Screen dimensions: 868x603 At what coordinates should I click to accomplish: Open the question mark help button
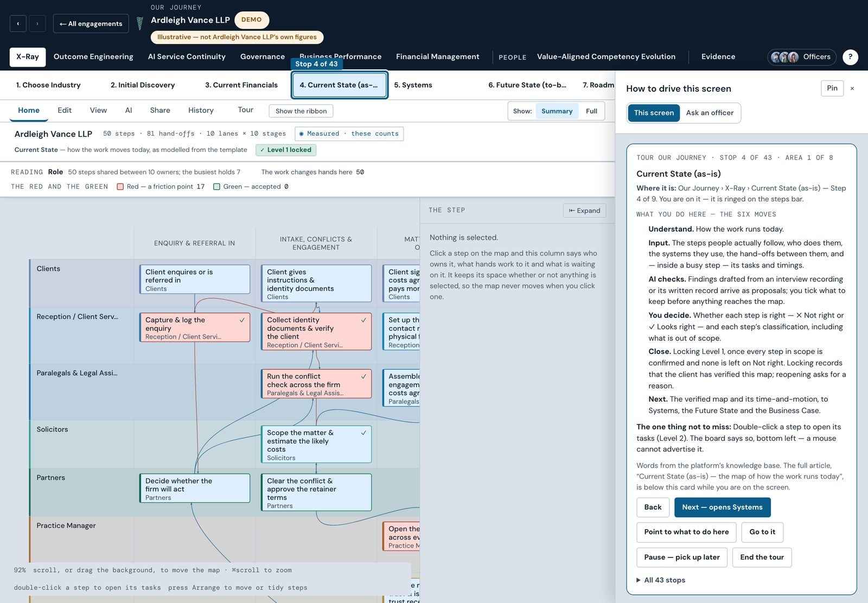tap(850, 56)
